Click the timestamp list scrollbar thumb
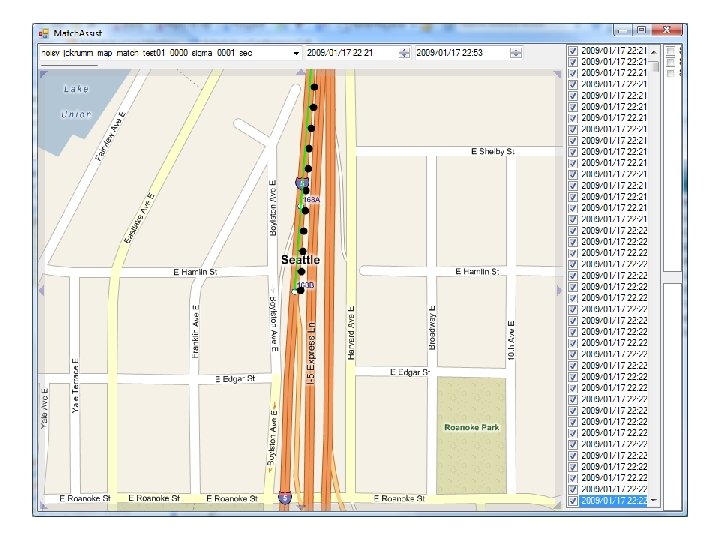Screen dimensions: 720x540 click(x=654, y=66)
